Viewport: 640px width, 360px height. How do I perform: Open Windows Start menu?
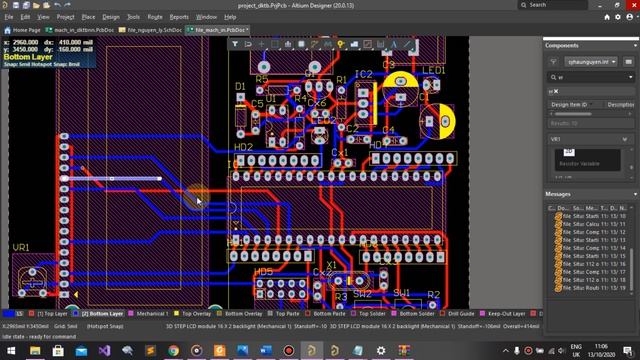pos(11,351)
